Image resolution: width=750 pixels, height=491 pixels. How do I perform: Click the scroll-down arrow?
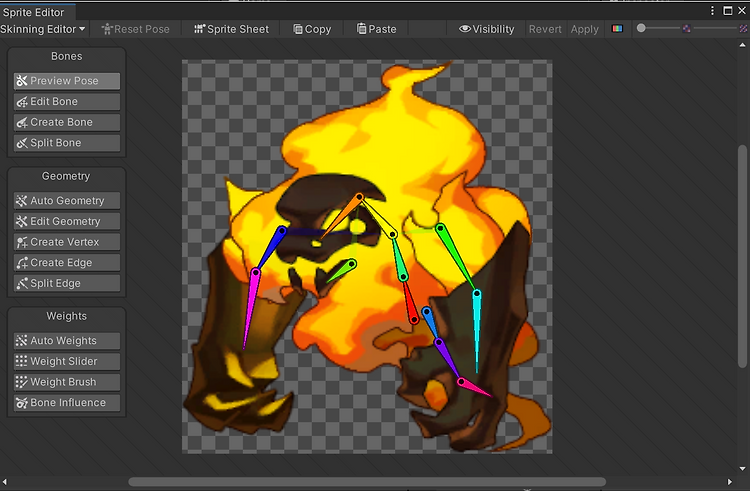pyautogui.click(x=742, y=469)
